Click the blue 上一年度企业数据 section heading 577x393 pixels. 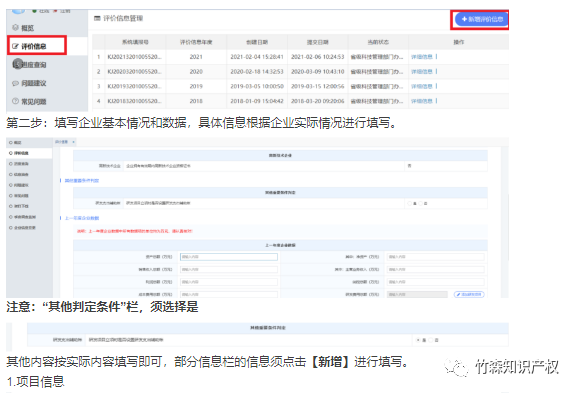point(82,218)
